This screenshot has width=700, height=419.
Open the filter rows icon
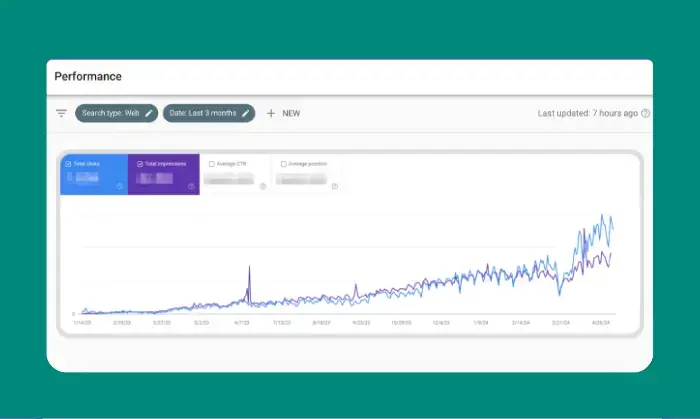coord(61,113)
